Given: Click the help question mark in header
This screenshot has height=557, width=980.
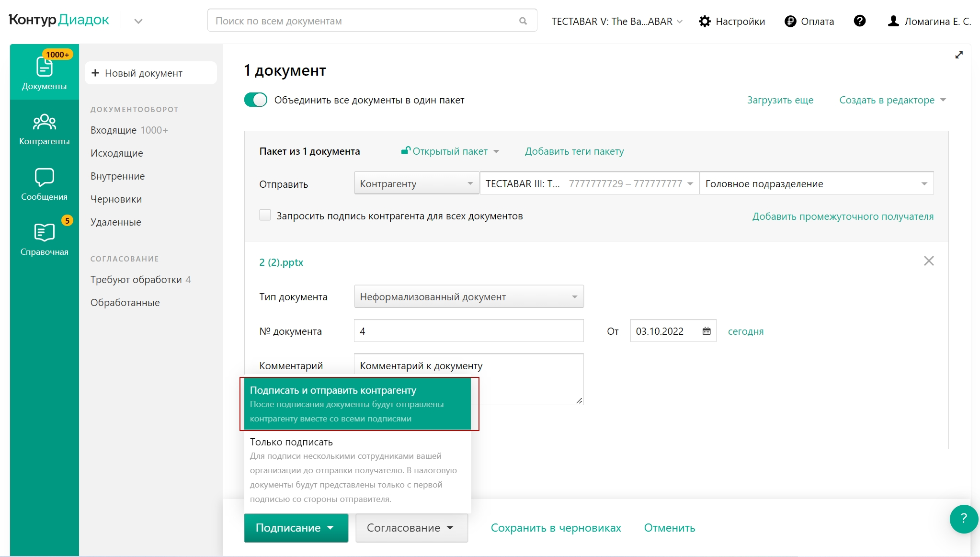Looking at the screenshot, I should 859,21.
